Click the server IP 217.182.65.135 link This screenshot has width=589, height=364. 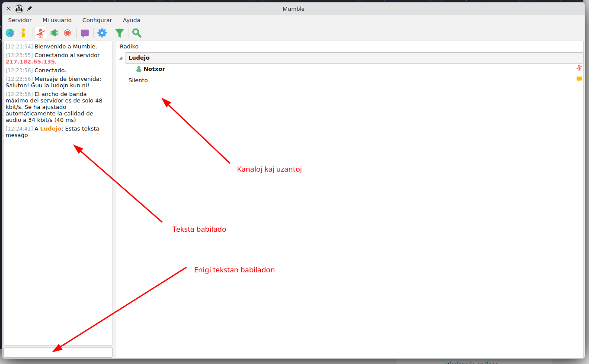[30, 62]
